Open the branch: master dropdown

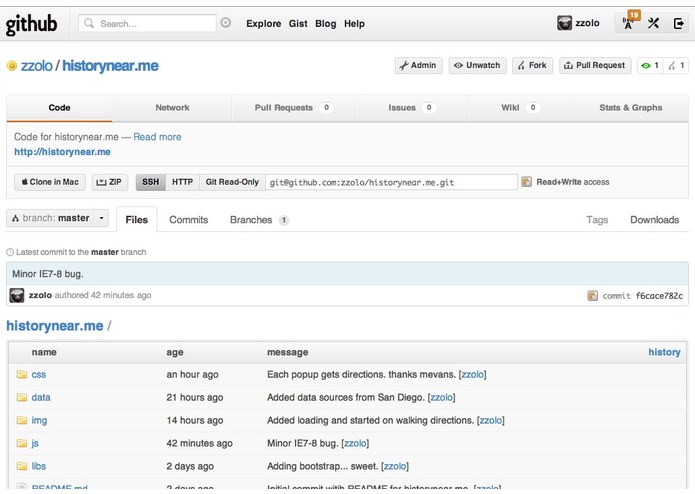[x=58, y=218]
